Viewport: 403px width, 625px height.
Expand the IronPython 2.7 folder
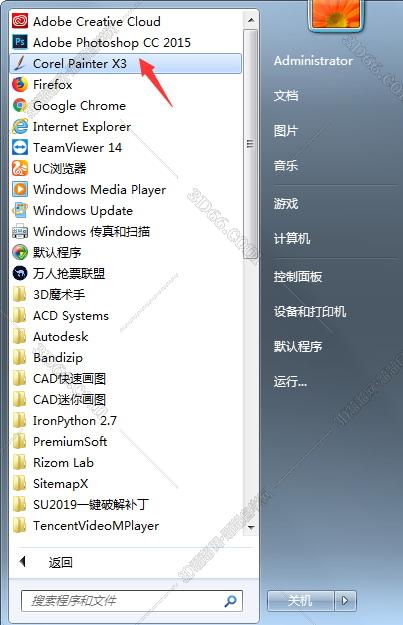click(x=64, y=421)
